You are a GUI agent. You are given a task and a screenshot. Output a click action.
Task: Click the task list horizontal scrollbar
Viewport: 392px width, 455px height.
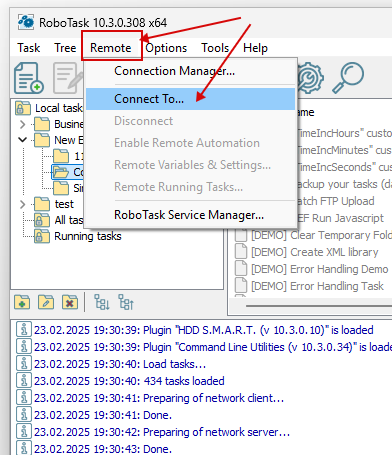(319, 305)
